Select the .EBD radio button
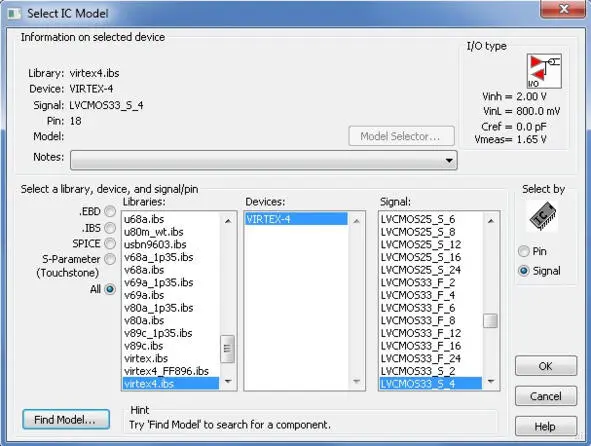 [110, 211]
